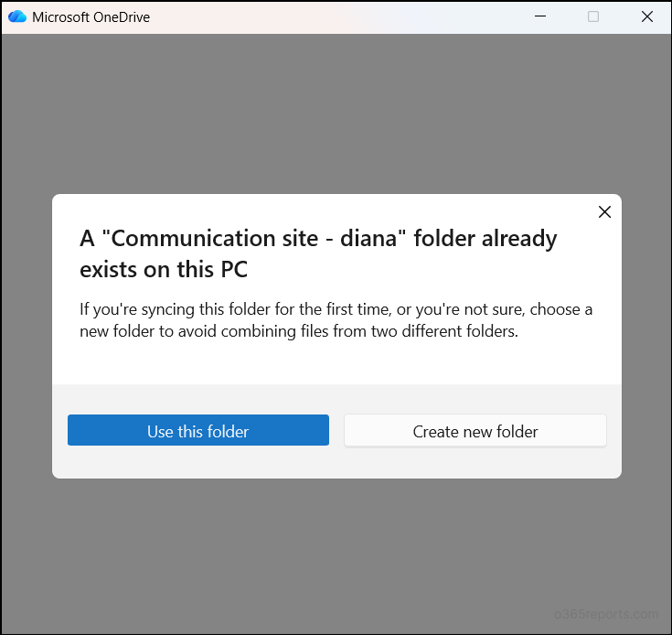Dismiss the folder-exists dialog with its X

click(604, 211)
